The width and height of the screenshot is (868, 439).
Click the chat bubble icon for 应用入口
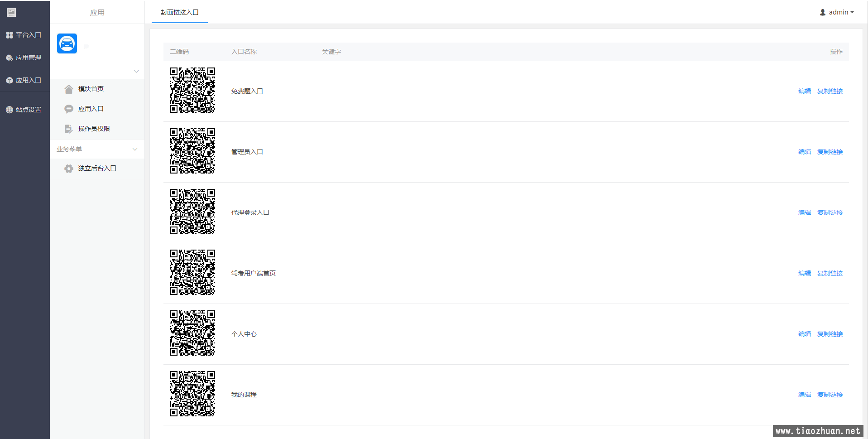69,109
